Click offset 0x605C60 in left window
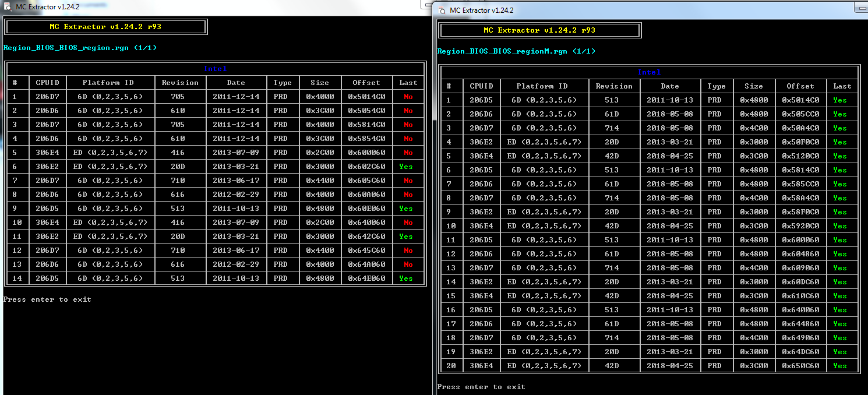This screenshot has width=868, height=395. click(x=366, y=181)
